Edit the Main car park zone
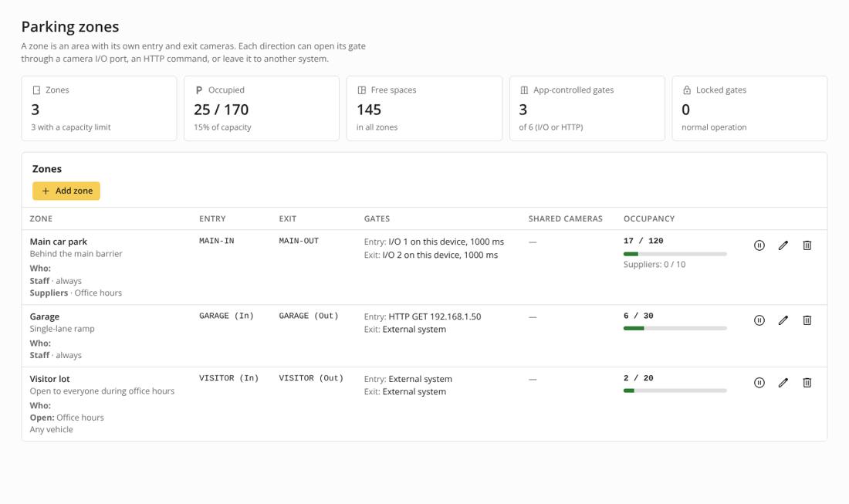The image size is (849, 504). [x=783, y=245]
